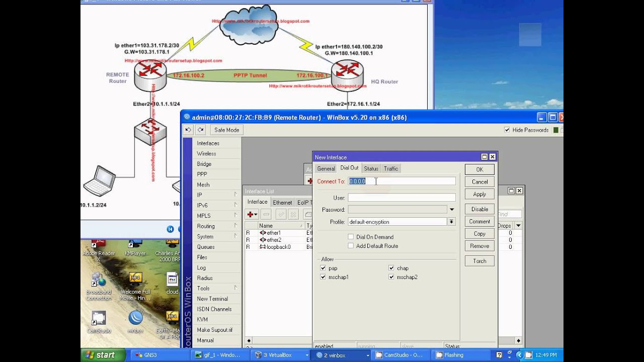
Task: Open the Ethernet tab in Interface List
Action: [x=282, y=202]
